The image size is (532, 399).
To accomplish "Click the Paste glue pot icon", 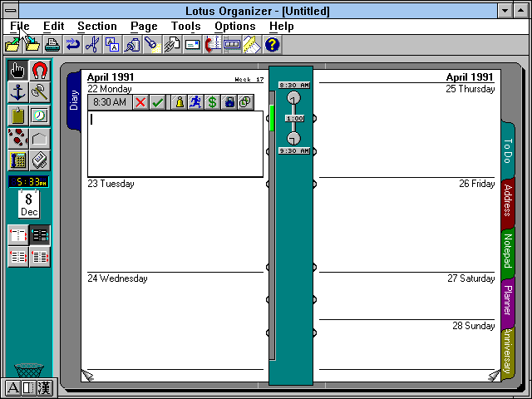I will point(132,45).
